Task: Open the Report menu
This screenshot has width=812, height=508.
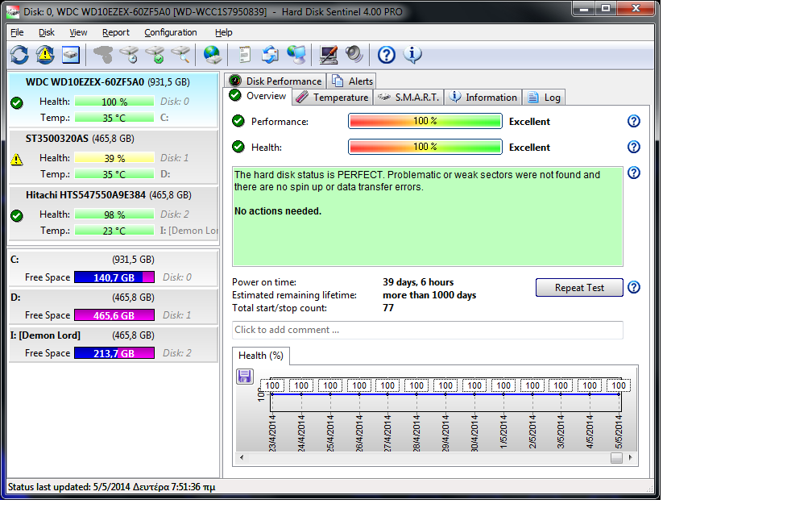Action: (x=116, y=32)
